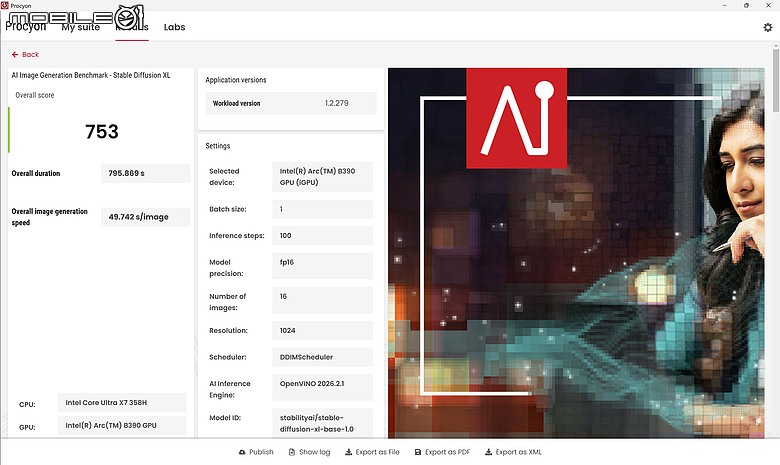
Task: Click the GPU value Intel(R) Arc(TM) B390 GPU
Action: tap(122, 425)
